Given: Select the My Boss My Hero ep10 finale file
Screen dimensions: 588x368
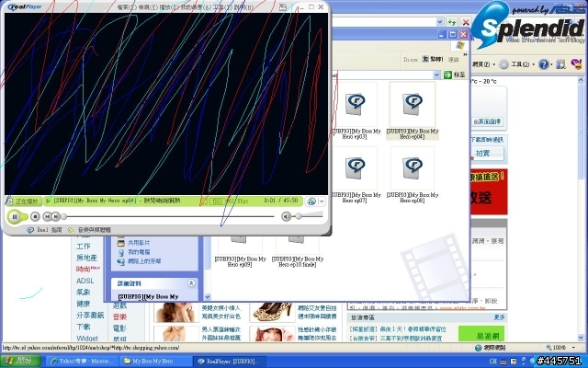Looking at the screenshot, I should pos(298,252).
